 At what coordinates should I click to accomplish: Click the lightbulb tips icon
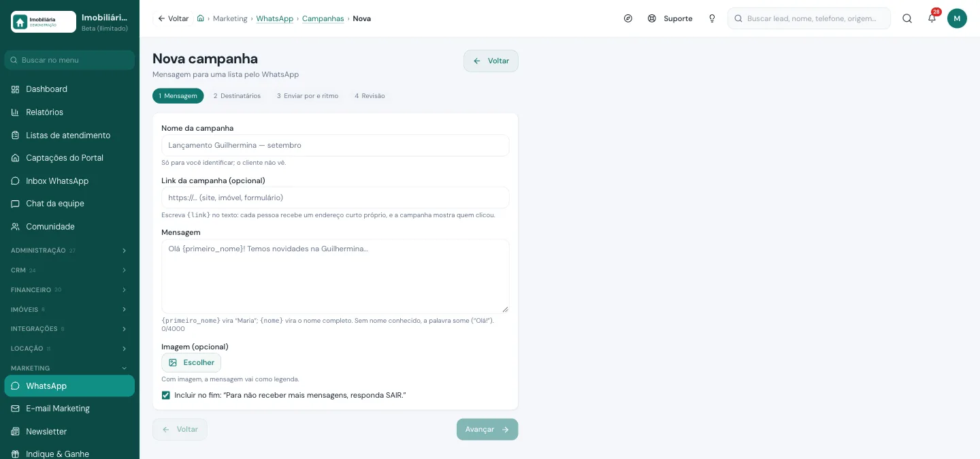coord(712,18)
